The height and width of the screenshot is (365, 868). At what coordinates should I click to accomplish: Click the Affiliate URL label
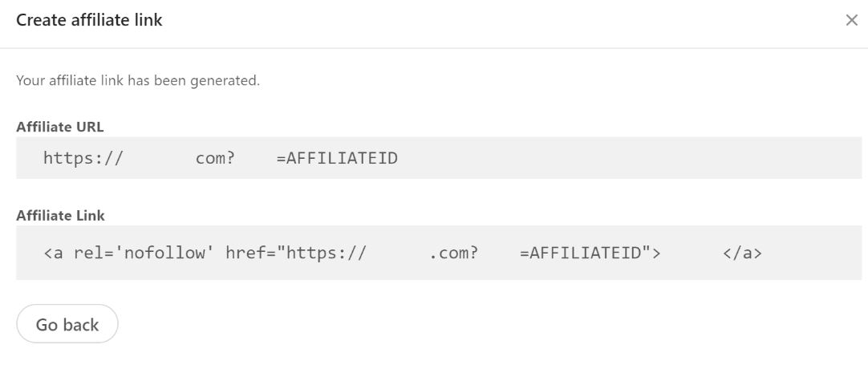(x=60, y=127)
